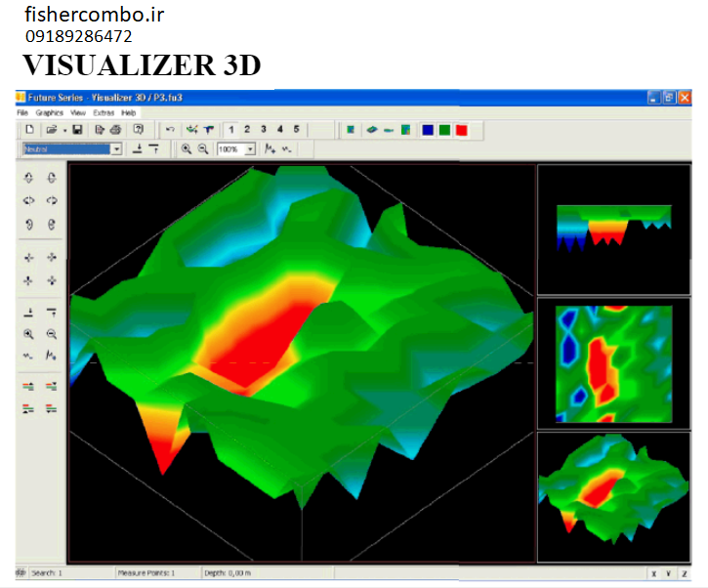Click the top-down view thumbnail on right
The image size is (708, 588).
(613, 362)
